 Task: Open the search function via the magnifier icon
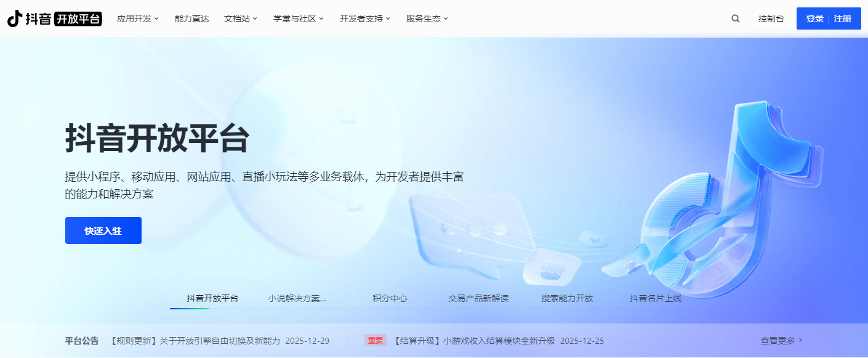[x=735, y=18]
